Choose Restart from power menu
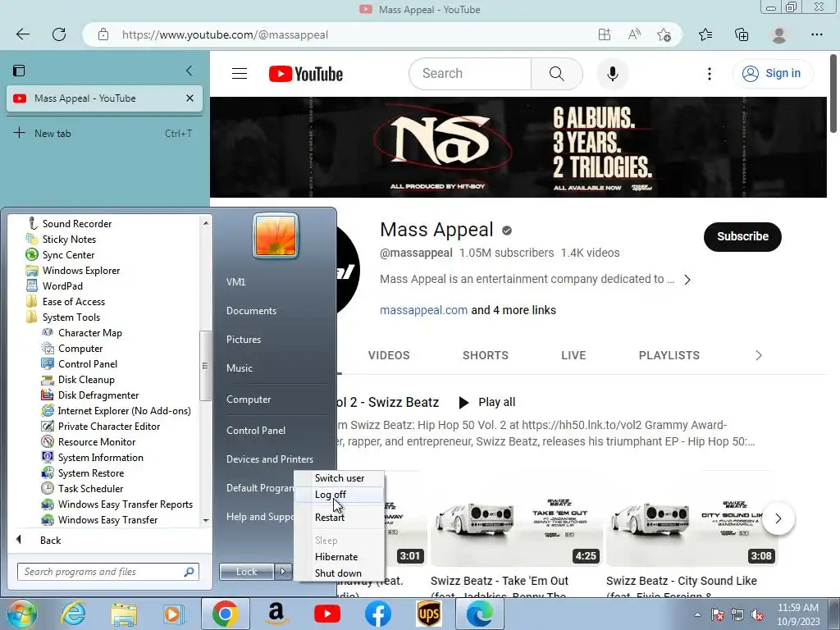This screenshot has height=630, width=840. coord(339,518)
